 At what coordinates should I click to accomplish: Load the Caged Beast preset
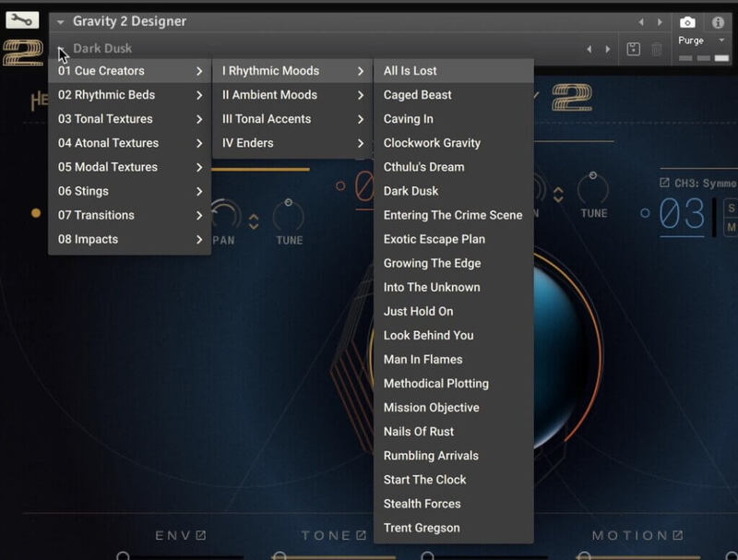pos(454,95)
